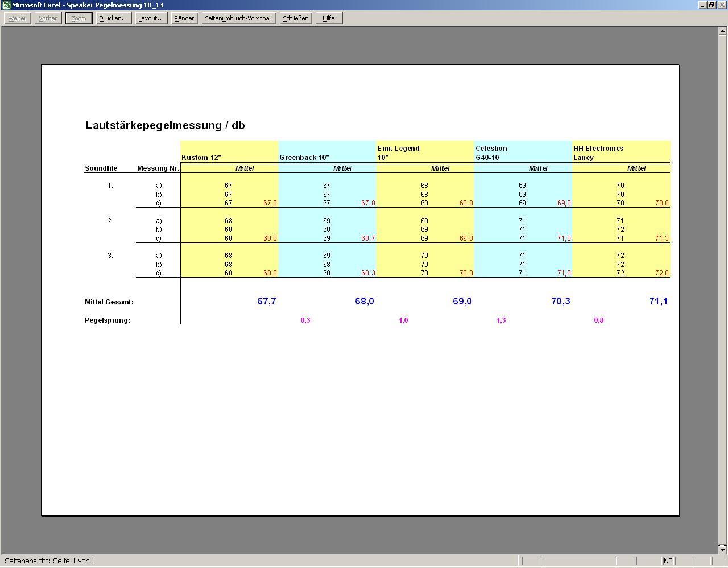728x568 pixels.
Task: Click the 'Greenback 10"' column header
Action: (304, 158)
